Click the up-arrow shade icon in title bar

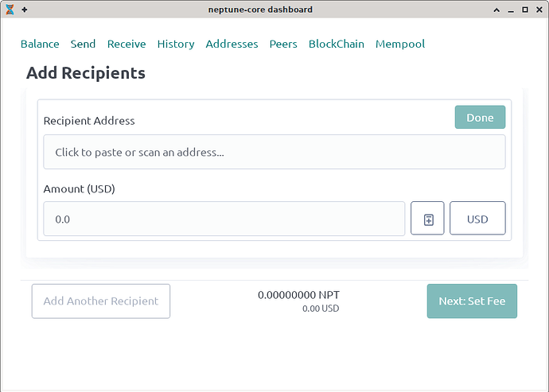tap(496, 10)
